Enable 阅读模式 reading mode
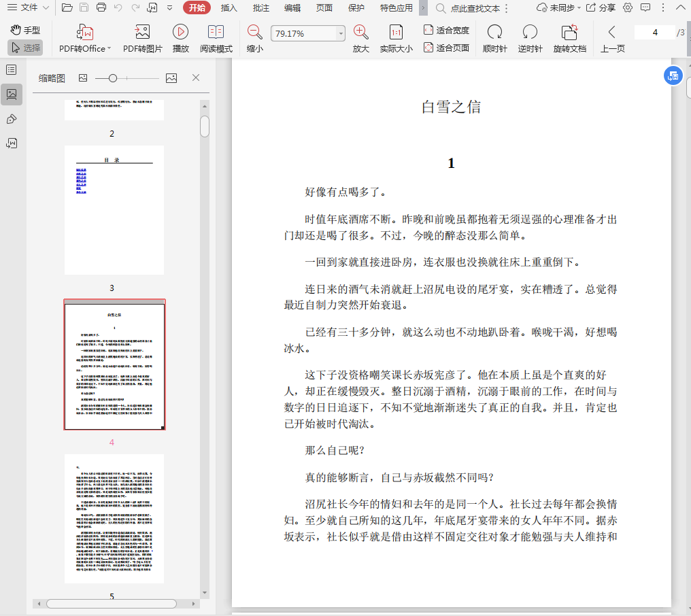 tap(216, 39)
